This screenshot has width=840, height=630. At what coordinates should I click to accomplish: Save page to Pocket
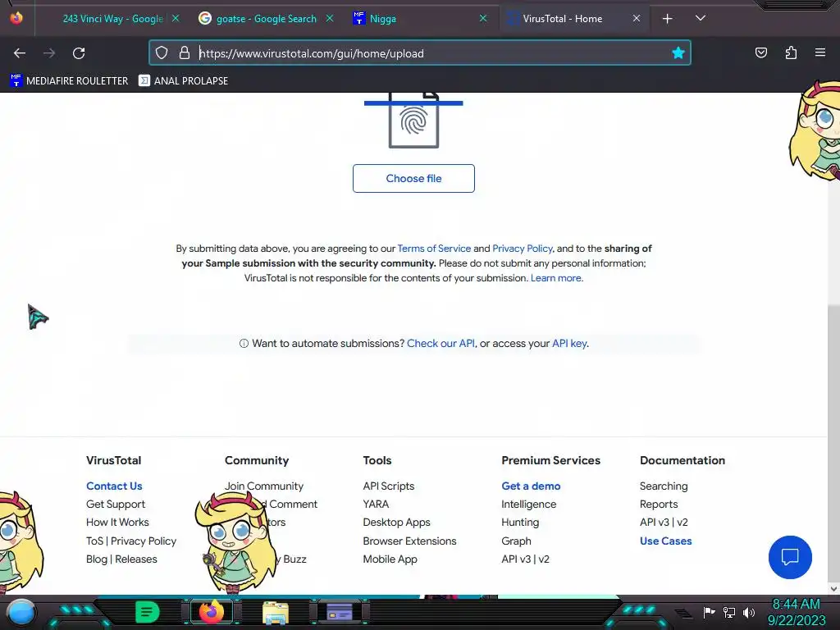tap(760, 52)
